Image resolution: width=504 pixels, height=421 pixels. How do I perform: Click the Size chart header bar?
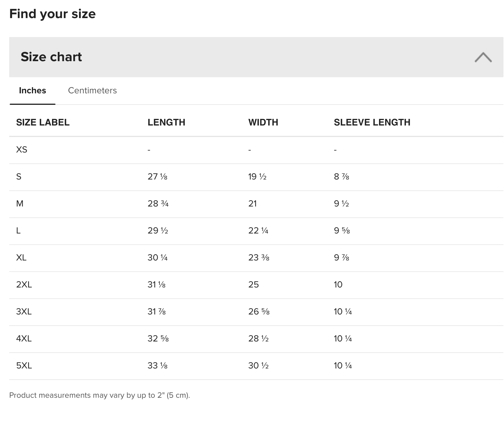(256, 57)
